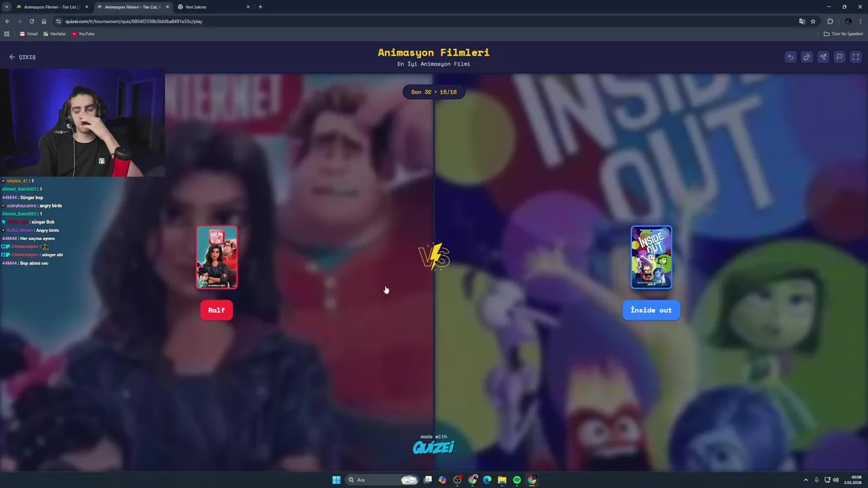Go forward in browser history

pyautogui.click(x=19, y=21)
